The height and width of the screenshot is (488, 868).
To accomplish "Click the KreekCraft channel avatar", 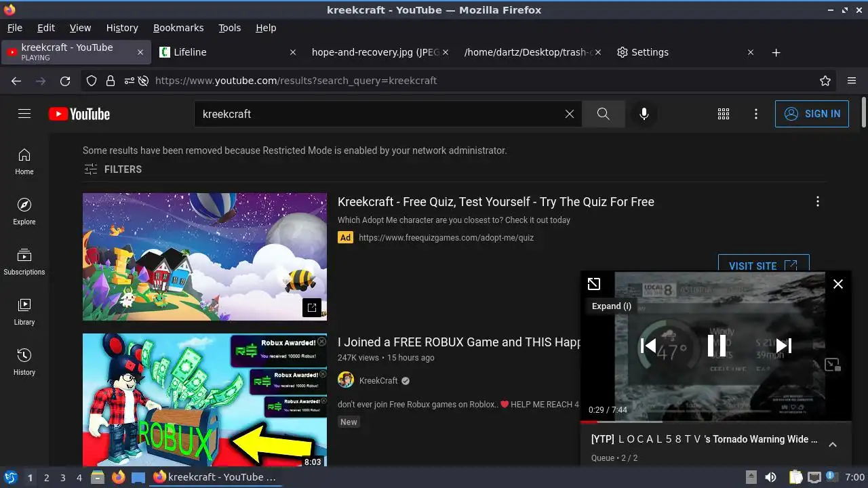I will click(346, 380).
